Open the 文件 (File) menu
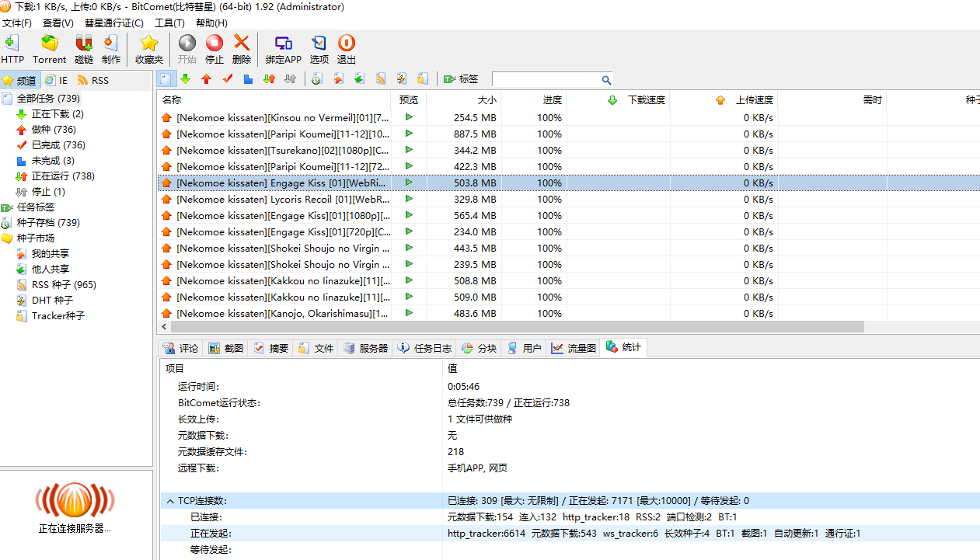This screenshot has height=560, width=980. pos(16,23)
